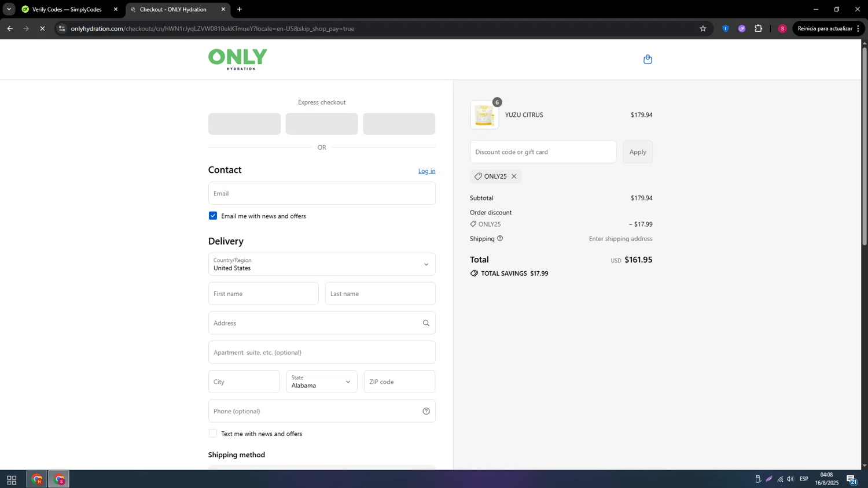
Task: Focus the Email input field
Action: (322, 193)
